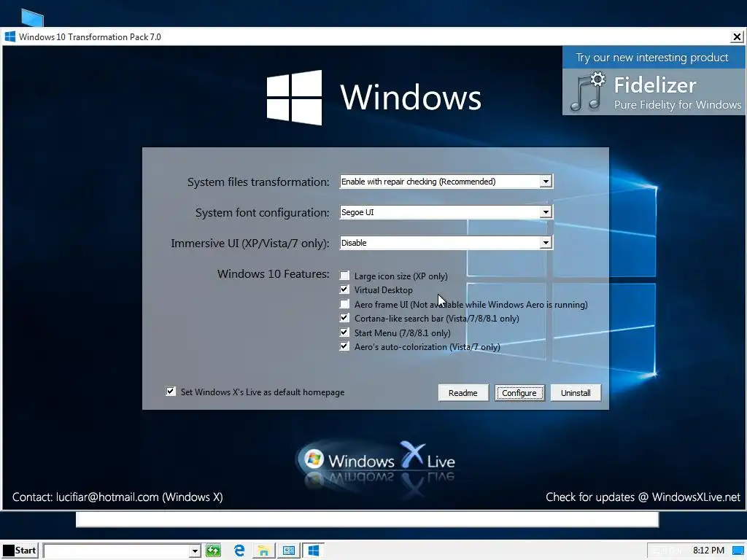Uncheck Set Windows X's Live as default homepage
747x560 pixels.
click(171, 392)
